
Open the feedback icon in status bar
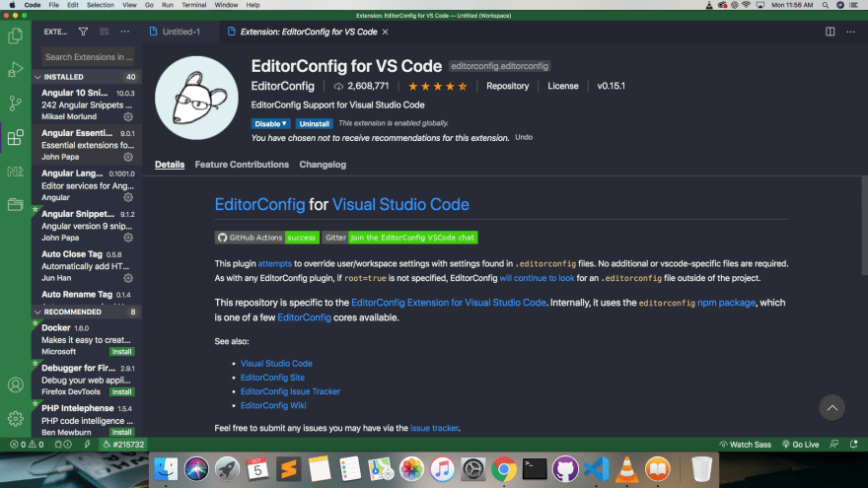(x=834, y=445)
